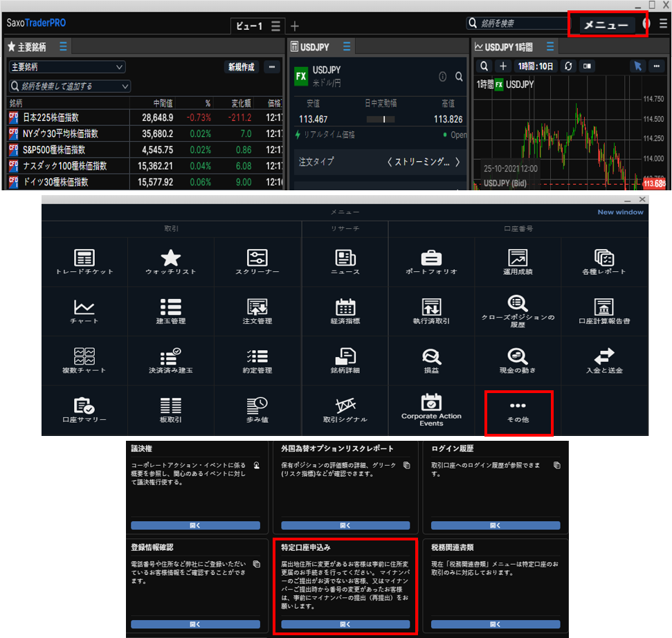Screen dimensions: 672x638
Task: Open the 損益 profit-loss icon
Action: pos(431,361)
